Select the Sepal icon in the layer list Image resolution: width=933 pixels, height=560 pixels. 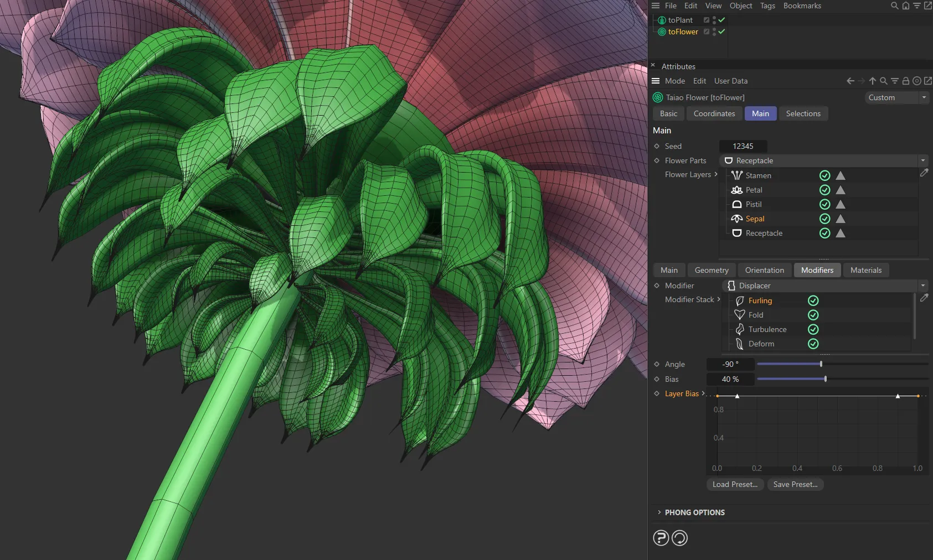pyautogui.click(x=736, y=219)
